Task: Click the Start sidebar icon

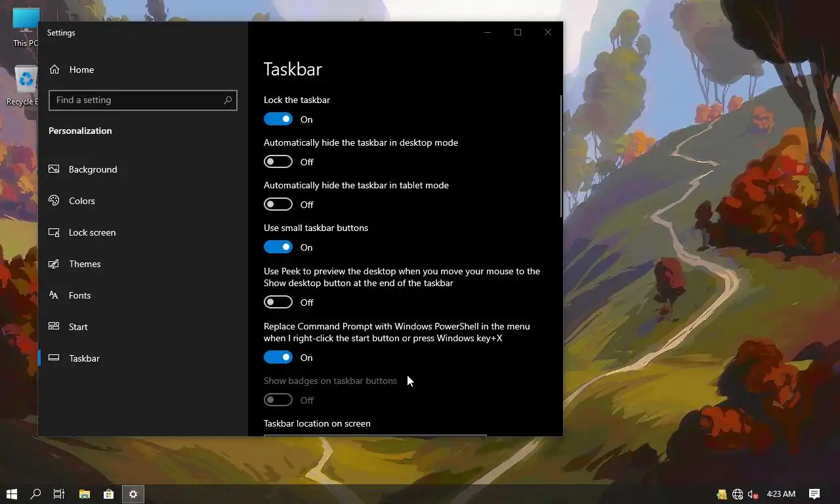Action: point(54,327)
